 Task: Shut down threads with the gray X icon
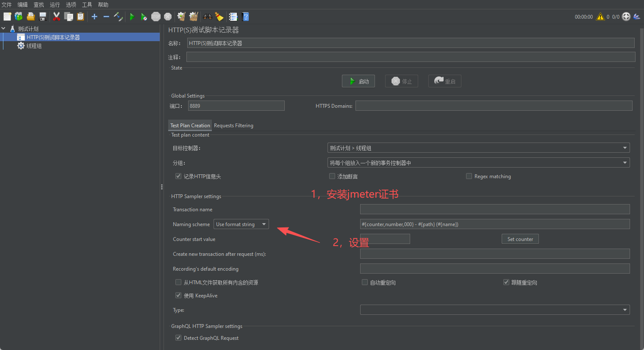tap(168, 17)
